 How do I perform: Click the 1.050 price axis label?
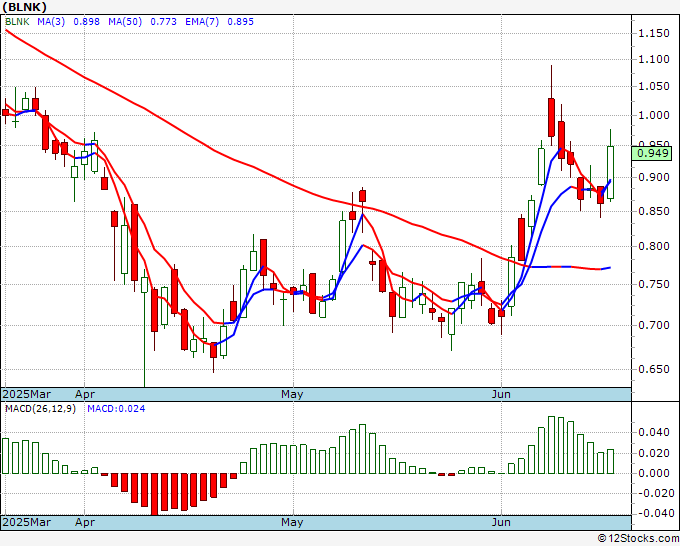click(x=654, y=86)
